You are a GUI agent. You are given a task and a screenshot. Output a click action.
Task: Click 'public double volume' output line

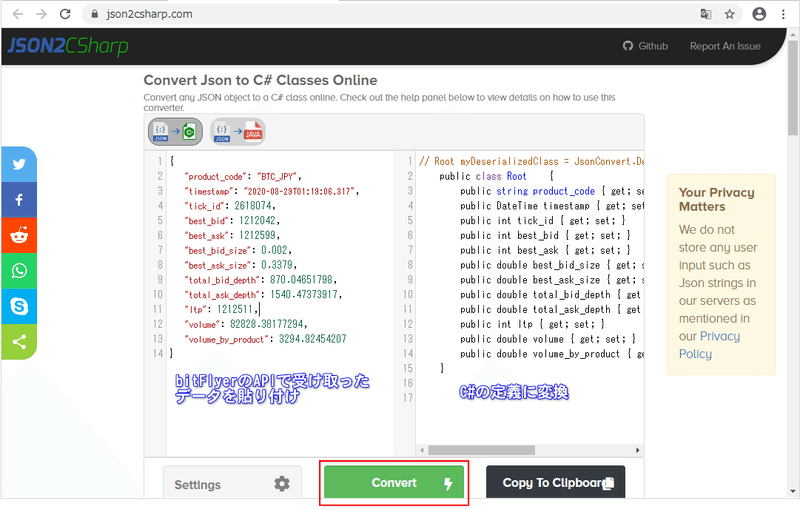(x=548, y=339)
